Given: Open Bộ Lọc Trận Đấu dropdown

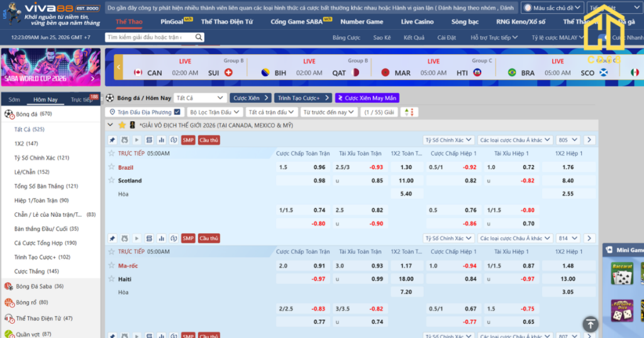Looking at the screenshot, I should 214,112.
